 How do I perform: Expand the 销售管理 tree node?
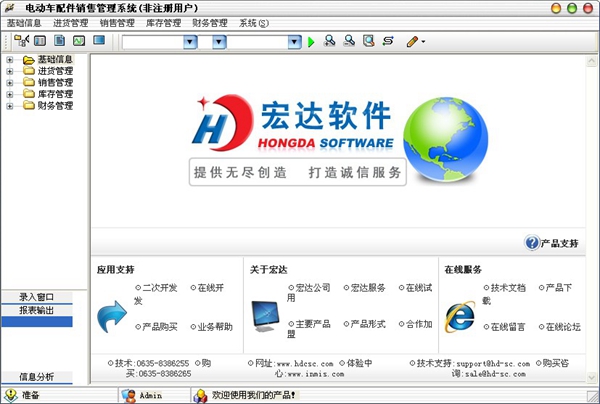(10, 83)
